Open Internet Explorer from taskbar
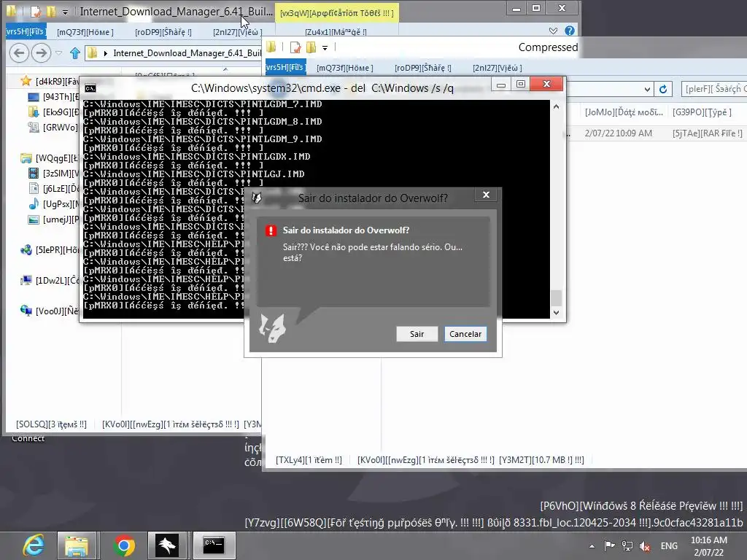 (34, 545)
